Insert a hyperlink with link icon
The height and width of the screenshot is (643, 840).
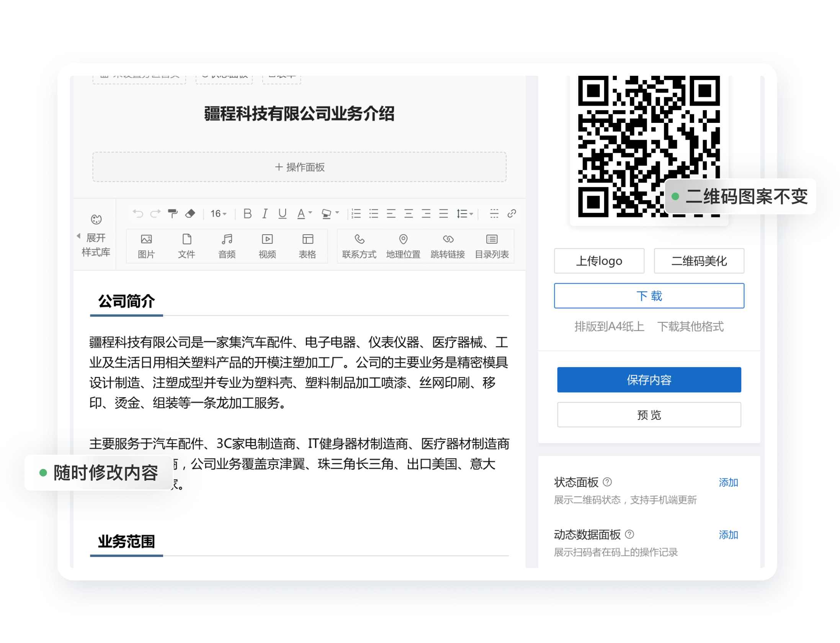512,214
